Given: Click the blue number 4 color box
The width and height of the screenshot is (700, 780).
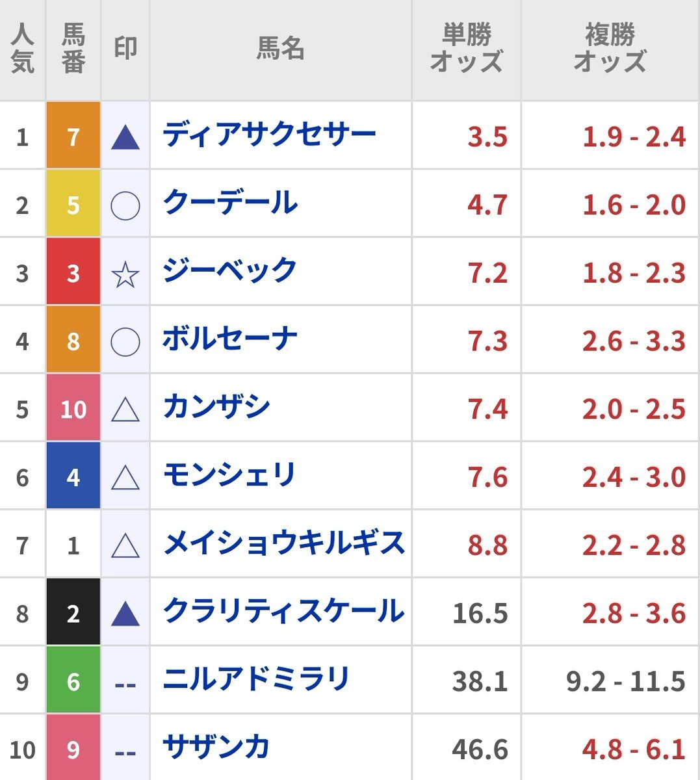Looking at the screenshot, I should click(x=73, y=475).
